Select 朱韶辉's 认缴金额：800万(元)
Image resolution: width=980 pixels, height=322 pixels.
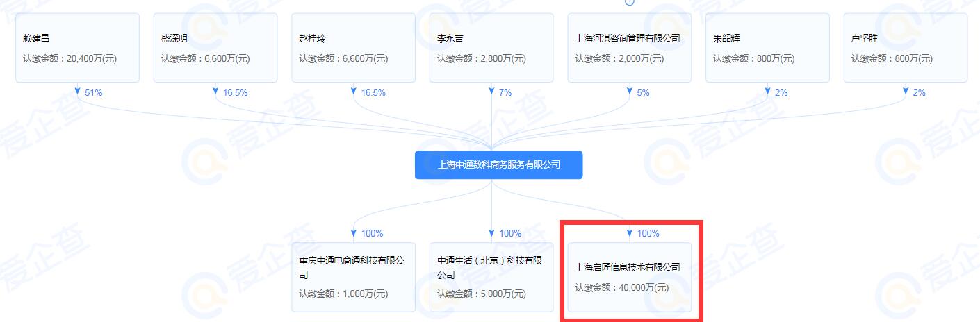tap(754, 59)
